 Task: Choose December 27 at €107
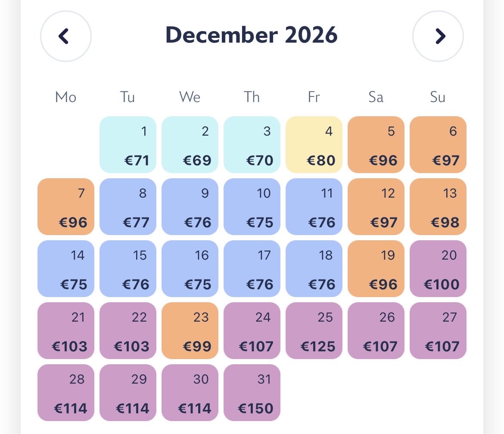(438, 331)
